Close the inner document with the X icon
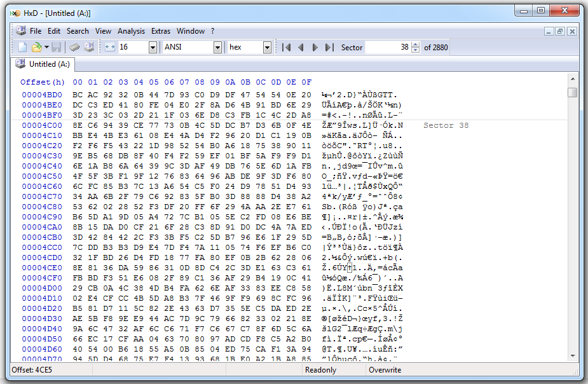Screen dimensions: 588x384 [x=572, y=32]
